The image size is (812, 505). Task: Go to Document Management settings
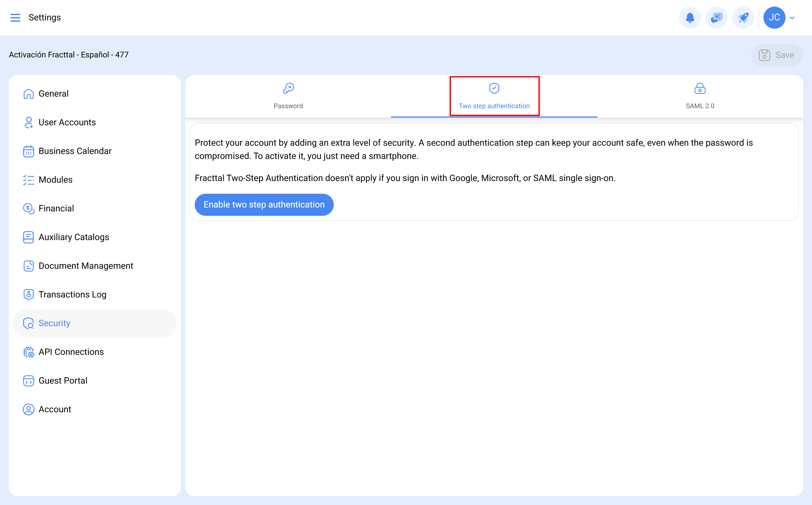point(86,265)
